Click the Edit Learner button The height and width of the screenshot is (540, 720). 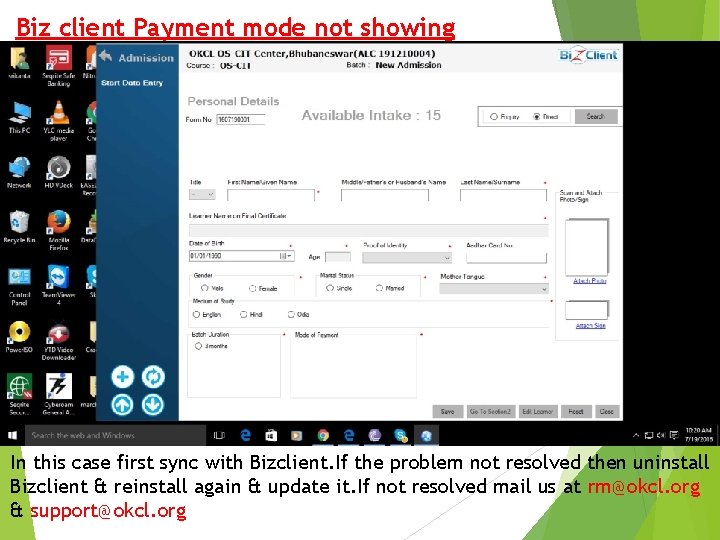point(537,411)
